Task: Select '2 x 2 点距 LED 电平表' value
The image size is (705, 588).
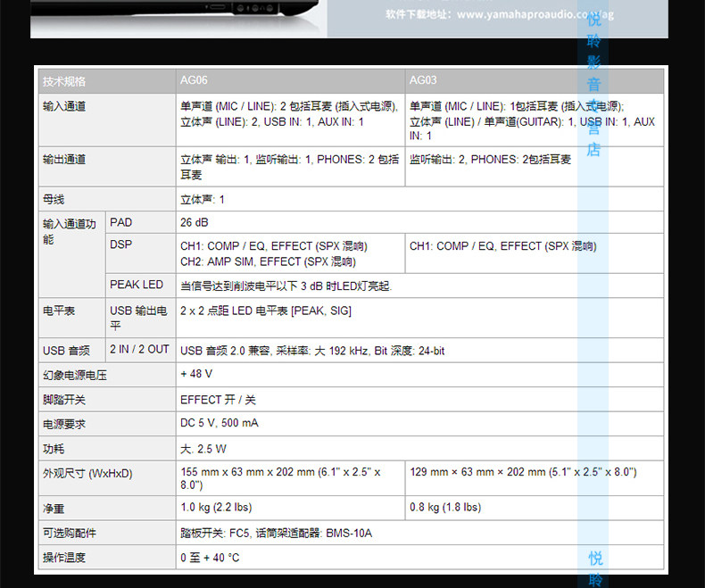Action: tap(266, 311)
